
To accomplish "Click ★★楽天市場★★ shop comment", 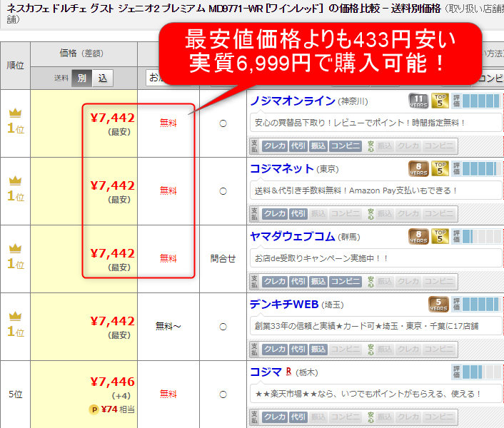I will click(368, 394).
